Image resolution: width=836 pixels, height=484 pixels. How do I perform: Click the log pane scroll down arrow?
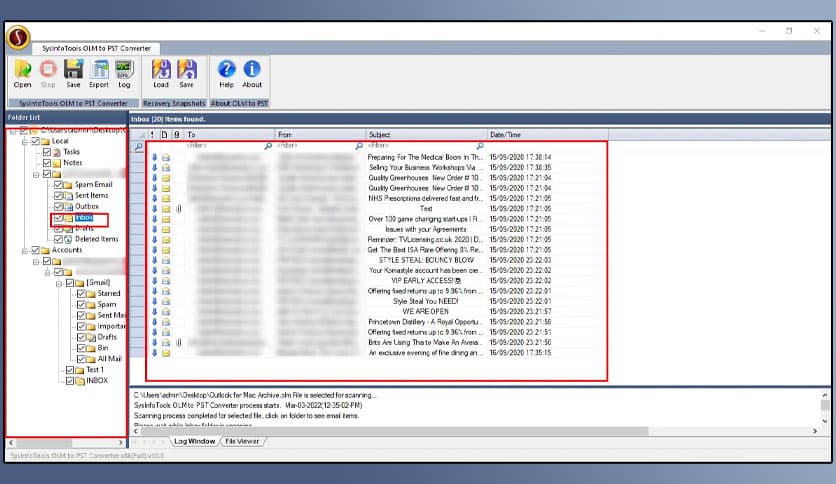pyautogui.click(x=825, y=421)
